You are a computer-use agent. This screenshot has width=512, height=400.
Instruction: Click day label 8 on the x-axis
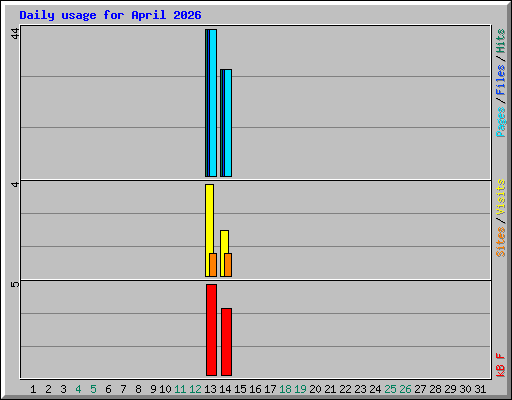point(138,389)
